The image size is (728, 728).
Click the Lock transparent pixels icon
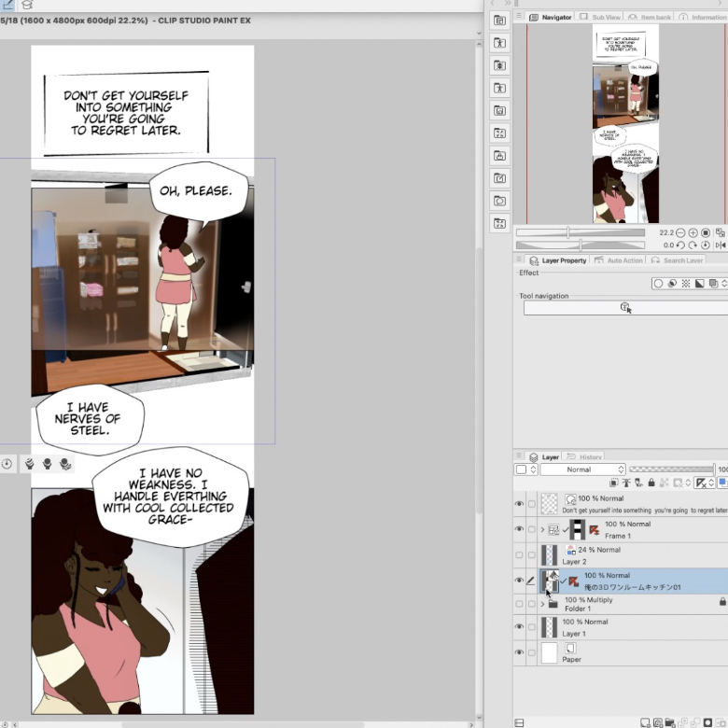[x=664, y=483]
